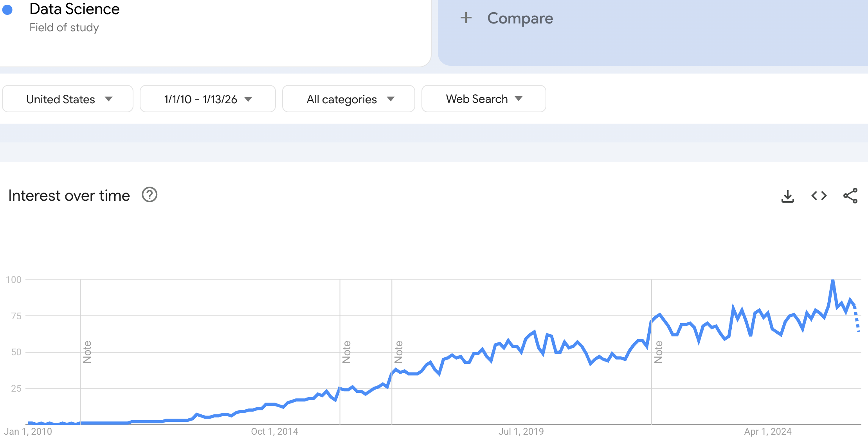Click the blue Data Science color dot

[7, 10]
